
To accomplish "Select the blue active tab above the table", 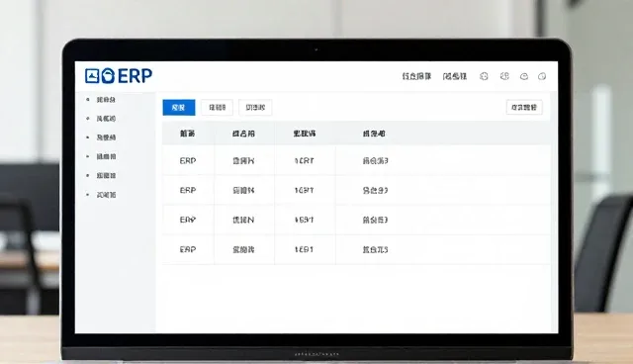I will (179, 108).
